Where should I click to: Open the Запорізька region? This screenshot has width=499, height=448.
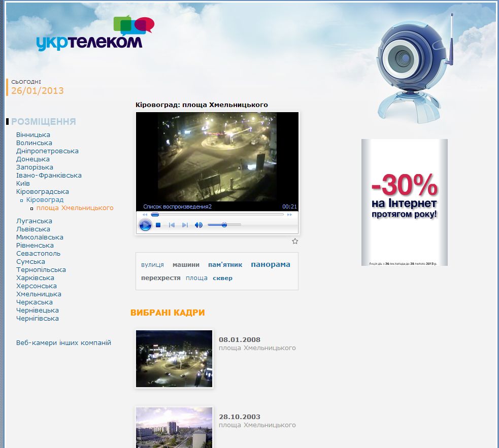pyautogui.click(x=35, y=167)
